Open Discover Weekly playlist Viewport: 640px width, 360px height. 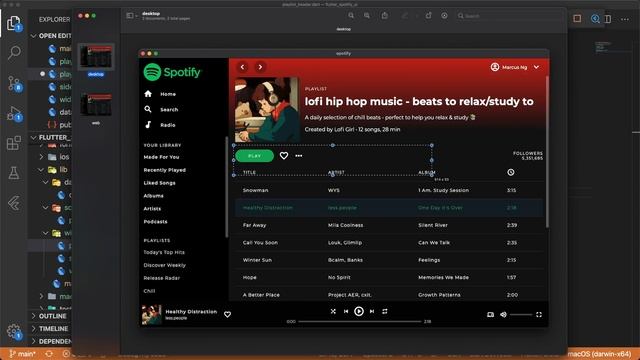point(164,265)
